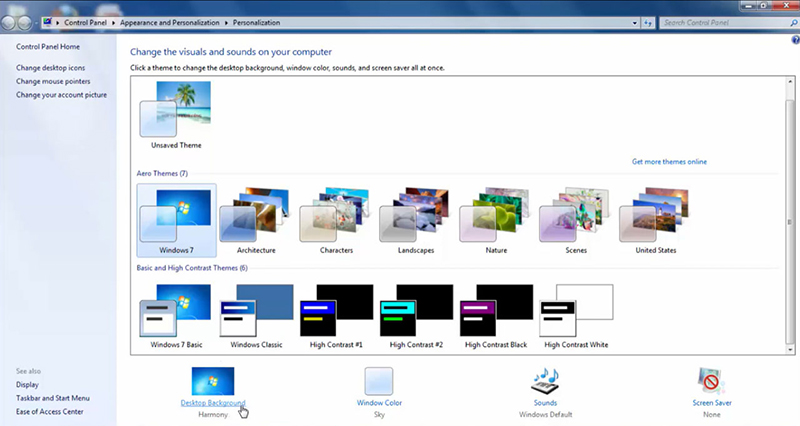Screen dimensions: 800x426
Task: Apply the United States theme
Action: (656, 220)
